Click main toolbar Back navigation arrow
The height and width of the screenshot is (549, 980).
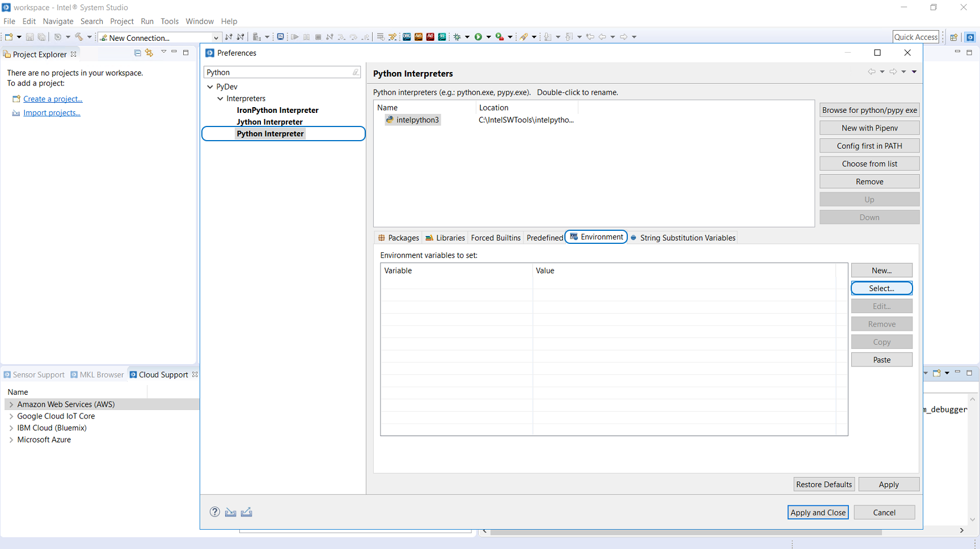click(602, 37)
